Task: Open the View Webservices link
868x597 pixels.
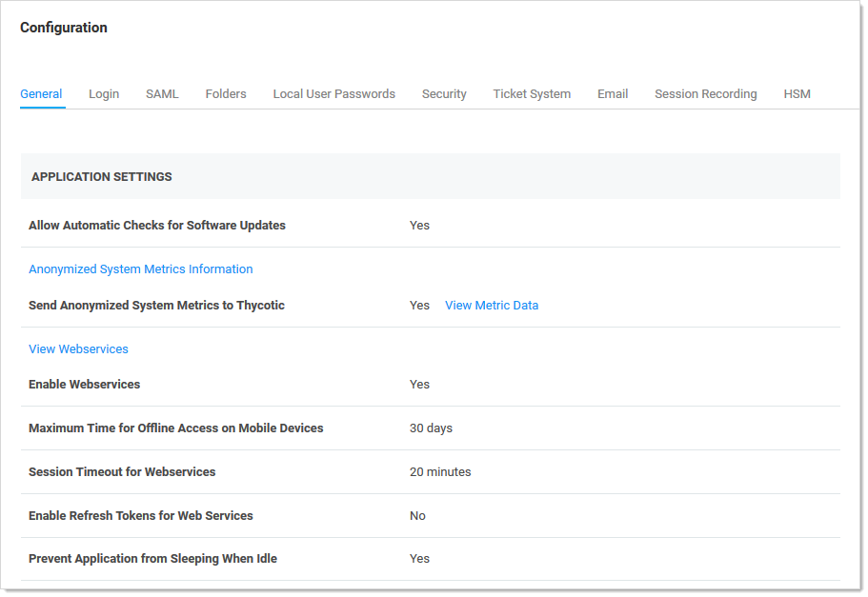Action: click(78, 348)
